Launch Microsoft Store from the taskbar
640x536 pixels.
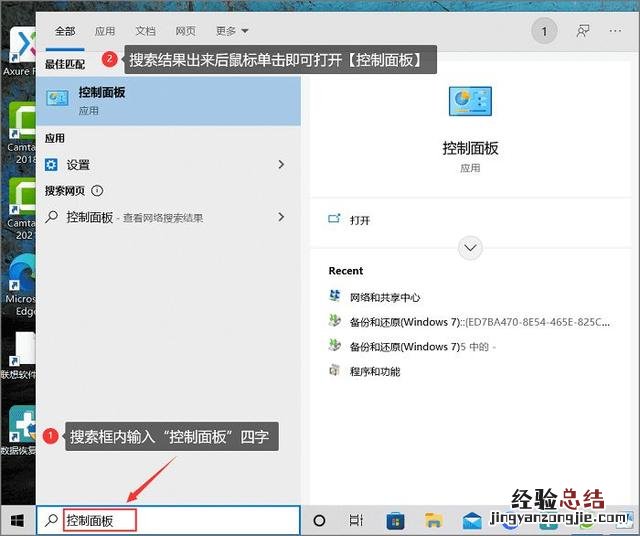tap(395, 521)
